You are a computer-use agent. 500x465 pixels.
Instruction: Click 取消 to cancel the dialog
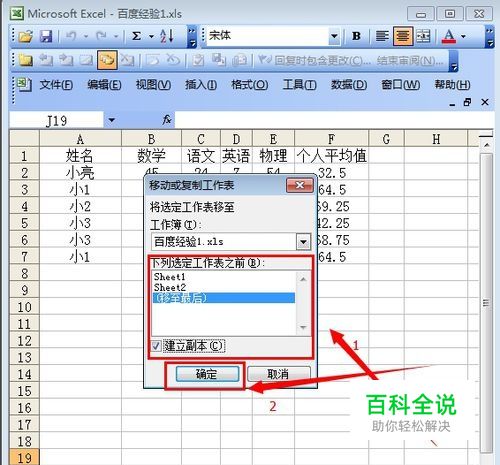coord(279,374)
